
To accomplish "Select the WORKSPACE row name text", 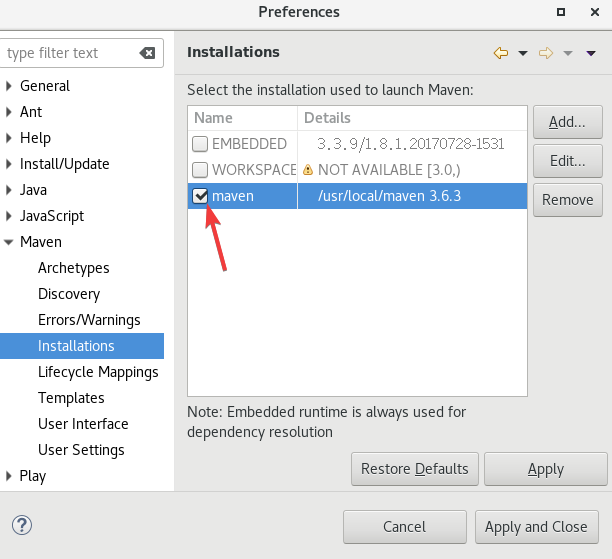I will [x=254, y=170].
